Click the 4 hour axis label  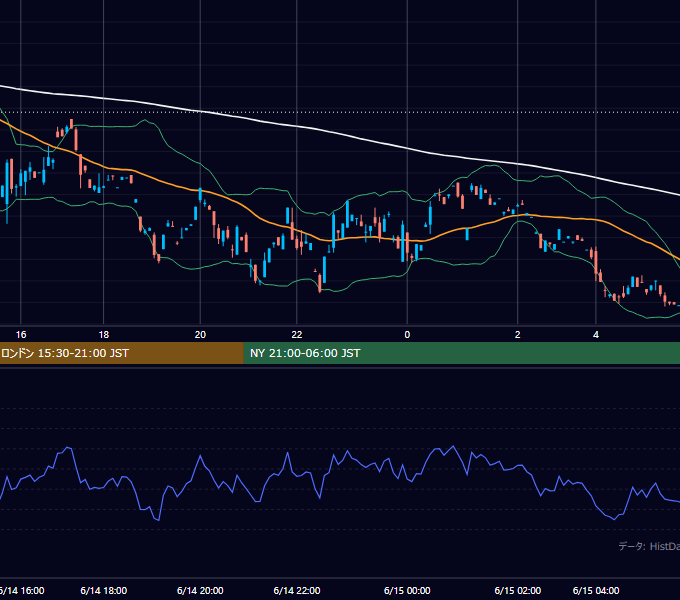596,335
